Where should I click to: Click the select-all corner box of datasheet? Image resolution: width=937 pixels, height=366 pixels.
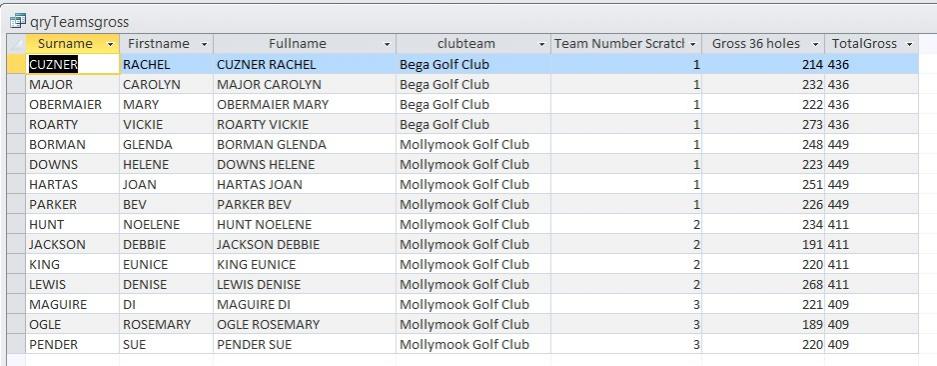[16, 44]
